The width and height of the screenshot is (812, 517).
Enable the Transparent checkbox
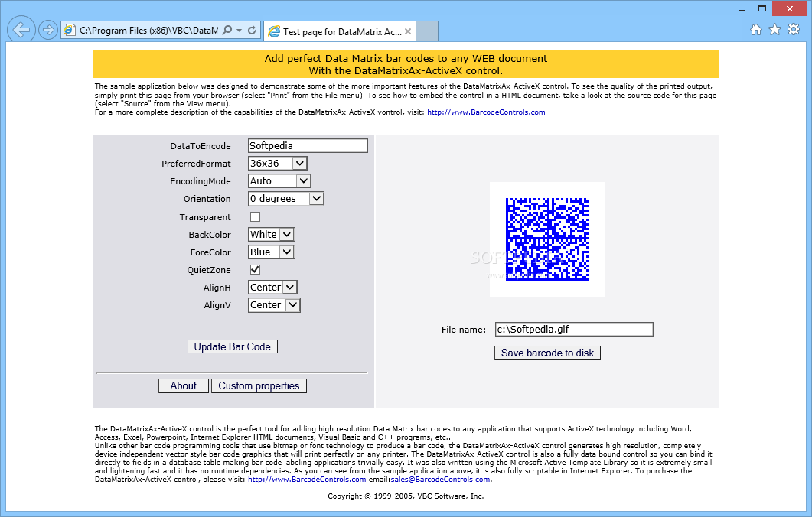click(255, 217)
